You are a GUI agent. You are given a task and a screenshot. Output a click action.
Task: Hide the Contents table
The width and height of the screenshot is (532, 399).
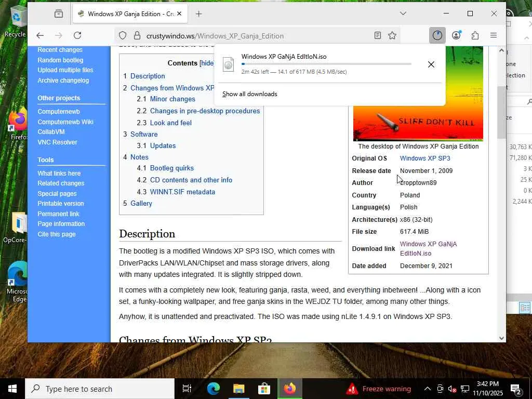coord(207,63)
